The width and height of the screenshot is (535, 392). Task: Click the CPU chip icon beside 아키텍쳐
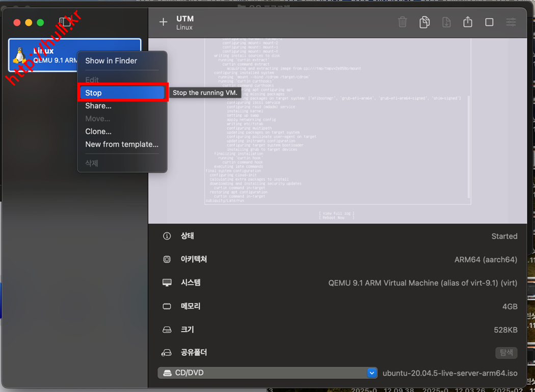(167, 259)
